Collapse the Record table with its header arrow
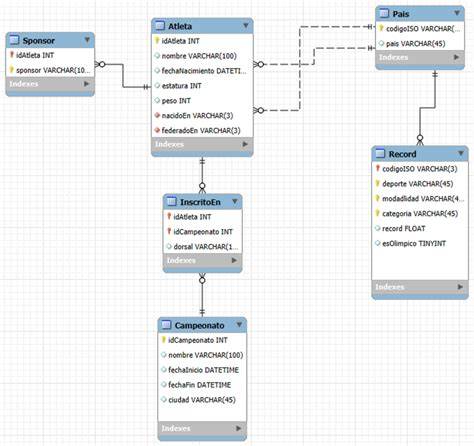This screenshot has width=474, height=446. click(461, 153)
